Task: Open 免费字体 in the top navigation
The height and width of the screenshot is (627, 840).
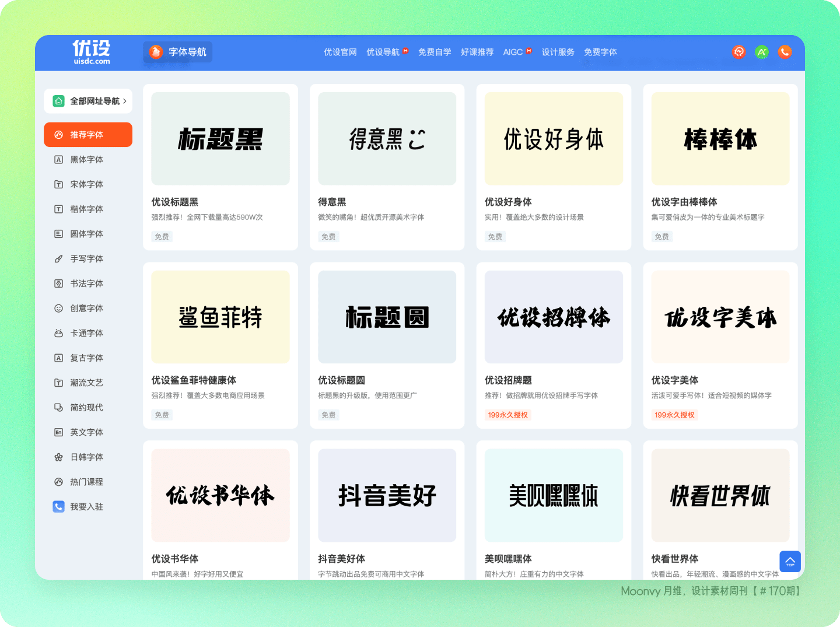Action: [x=600, y=52]
